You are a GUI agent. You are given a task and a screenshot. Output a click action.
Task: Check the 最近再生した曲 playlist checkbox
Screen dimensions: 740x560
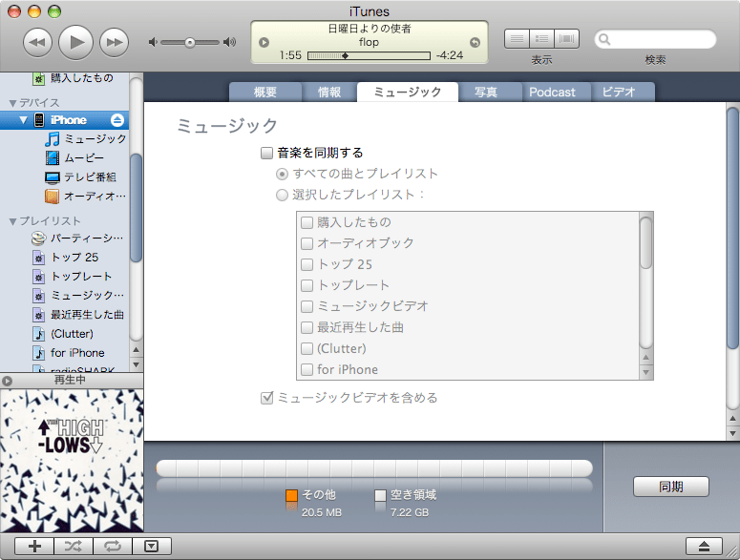pyautogui.click(x=307, y=327)
